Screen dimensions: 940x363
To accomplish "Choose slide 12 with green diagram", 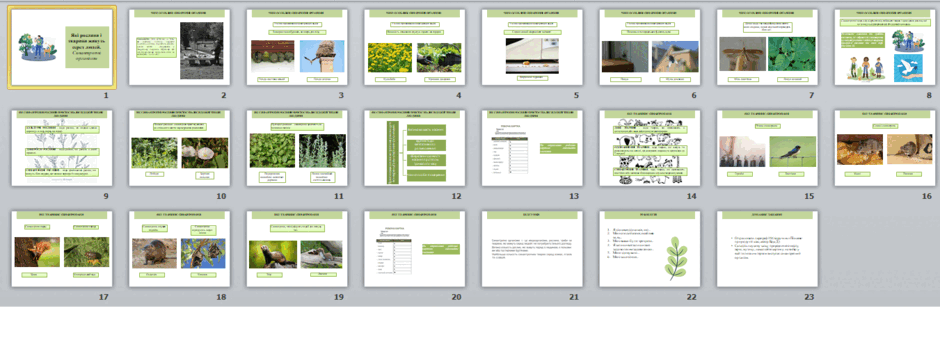I will point(414,148).
